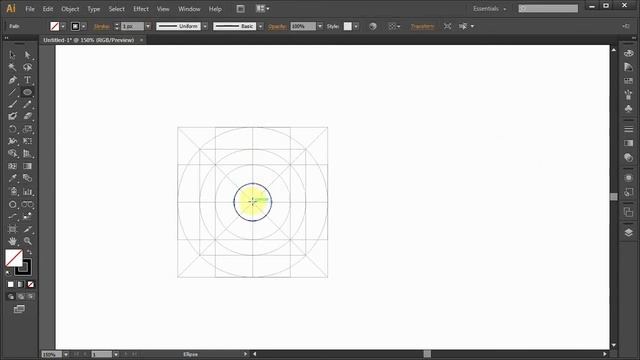640x360 pixels.
Task: Select the Hand tool
Action: [12, 241]
